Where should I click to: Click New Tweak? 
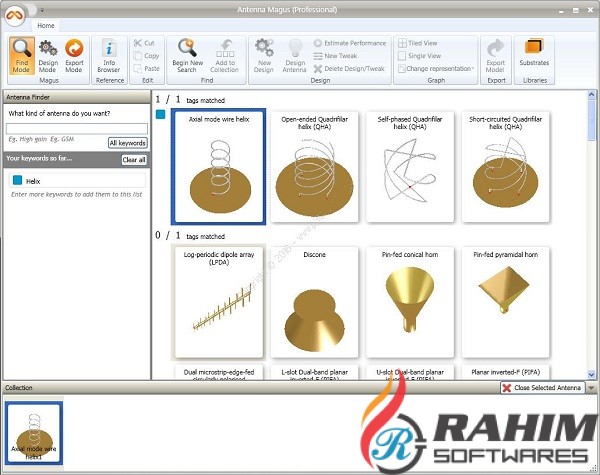tap(335, 55)
